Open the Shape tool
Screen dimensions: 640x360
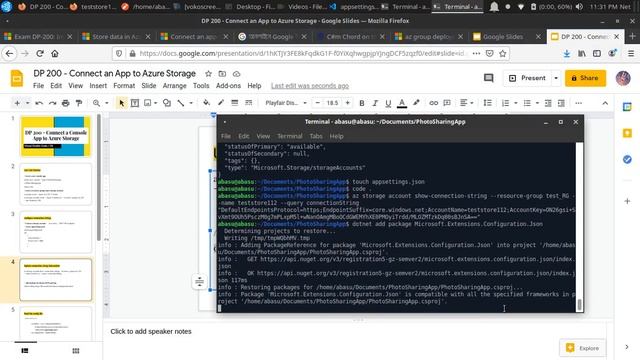(167, 103)
